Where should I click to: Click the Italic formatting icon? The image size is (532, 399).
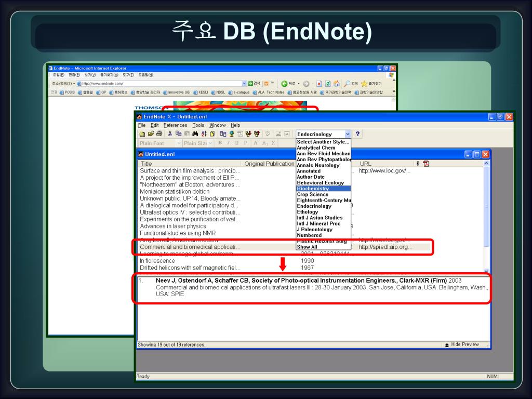pos(229,143)
